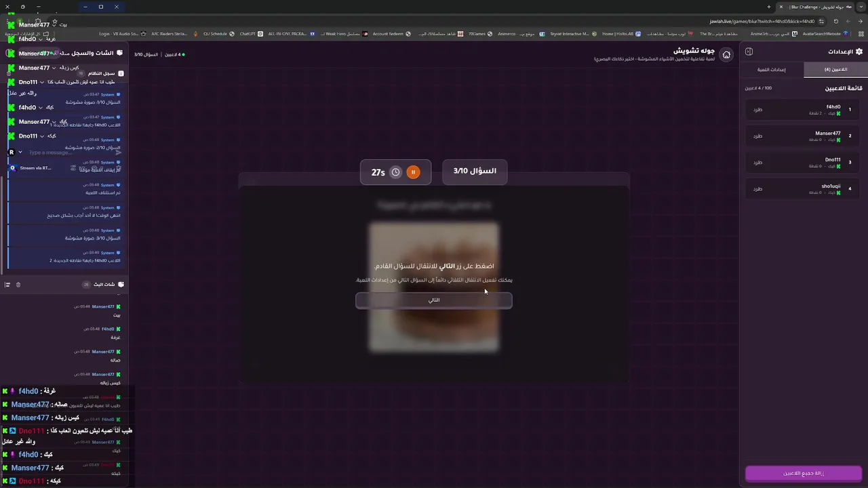Kick player f4hd0 with طرد

pyautogui.click(x=757, y=109)
